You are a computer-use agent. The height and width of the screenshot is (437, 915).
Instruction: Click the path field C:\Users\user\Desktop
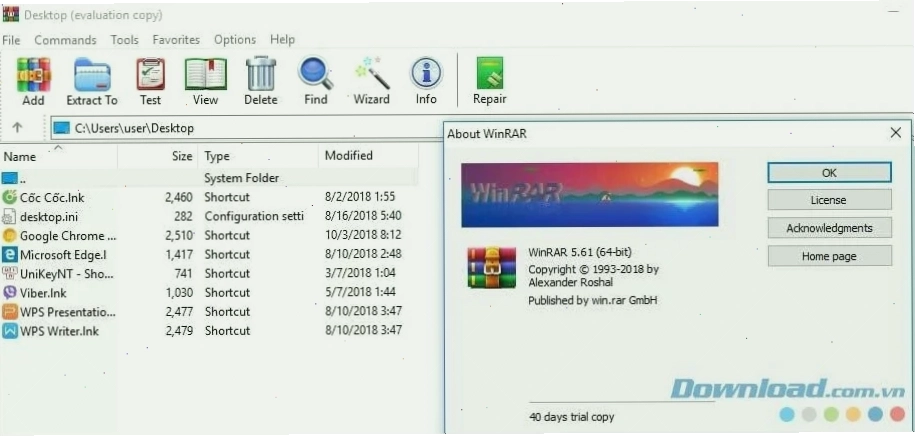[245, 128]
